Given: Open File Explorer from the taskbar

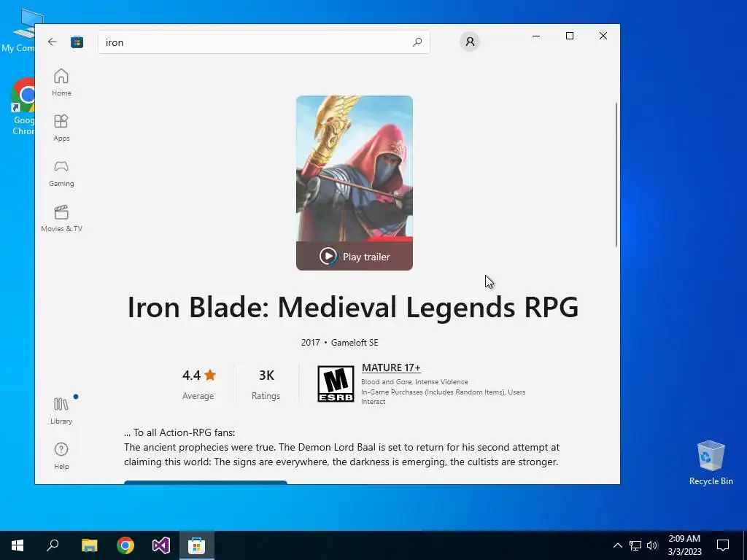Looking at the screenshot, I should coord(89,545).
